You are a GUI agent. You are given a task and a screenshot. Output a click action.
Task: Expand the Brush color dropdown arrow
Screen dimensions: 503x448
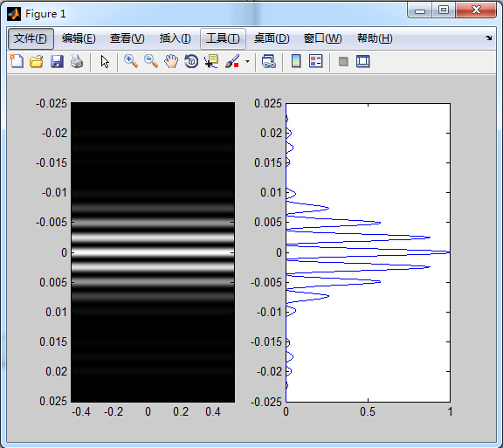click(247, 61)
